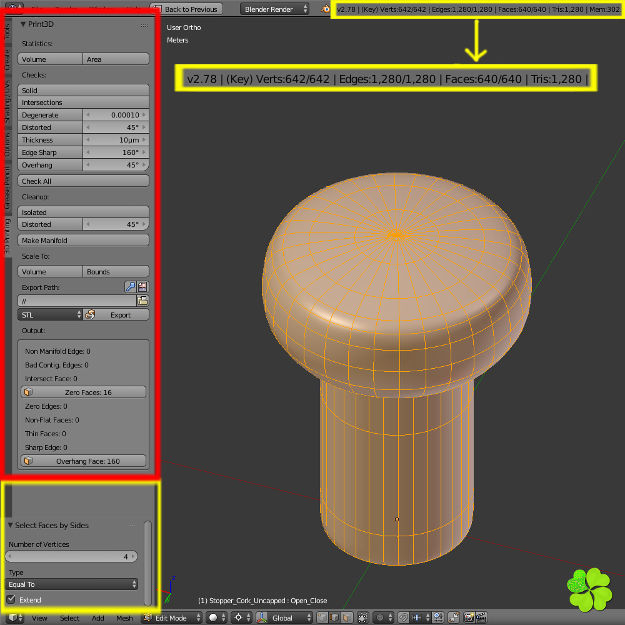Click the Back to Previous button

coord(185,9)
